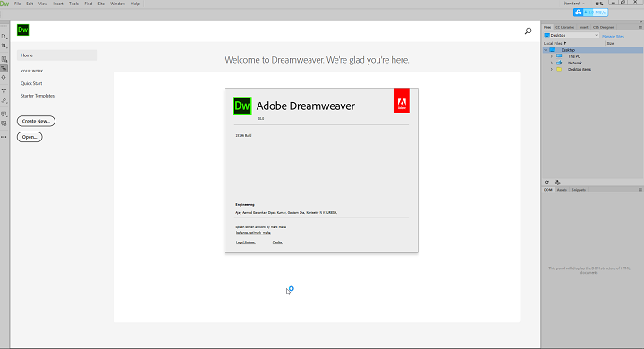Click the cloud upload speed widget

590,13
